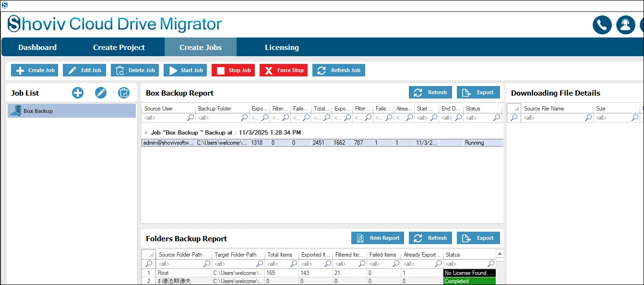Sort by the Source User column header

[169, 109]
